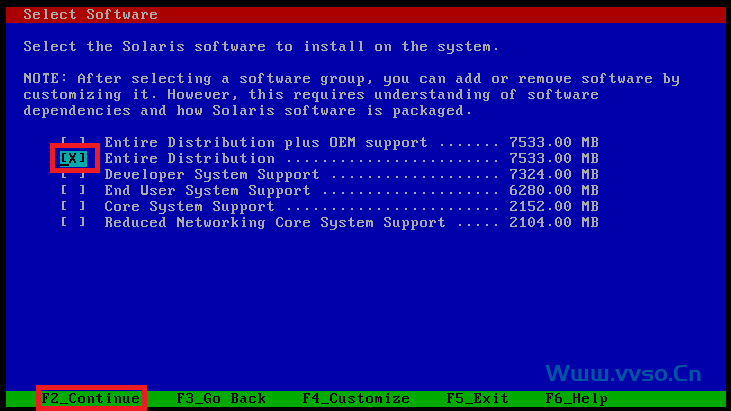Check Reduced Networking Core System Support box
731x411 pixels.
pyautogui.click(x=73, y=222)
